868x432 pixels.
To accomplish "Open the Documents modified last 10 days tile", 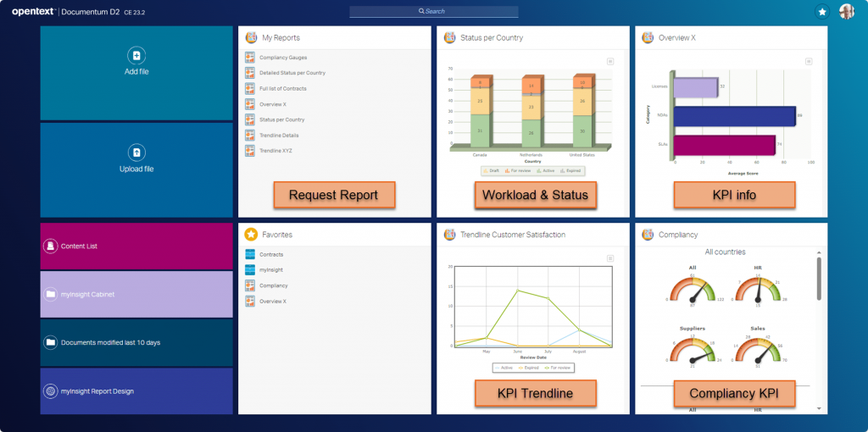I will point(136,342).
